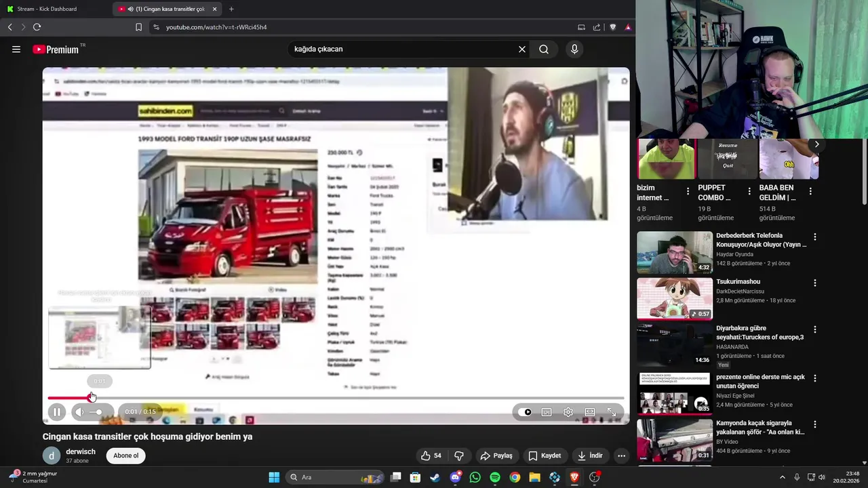The image size is (868, 488).
Task: Open the Brave Rewards triangle icon
Action: pyautogui.click(x=628, y=27)
